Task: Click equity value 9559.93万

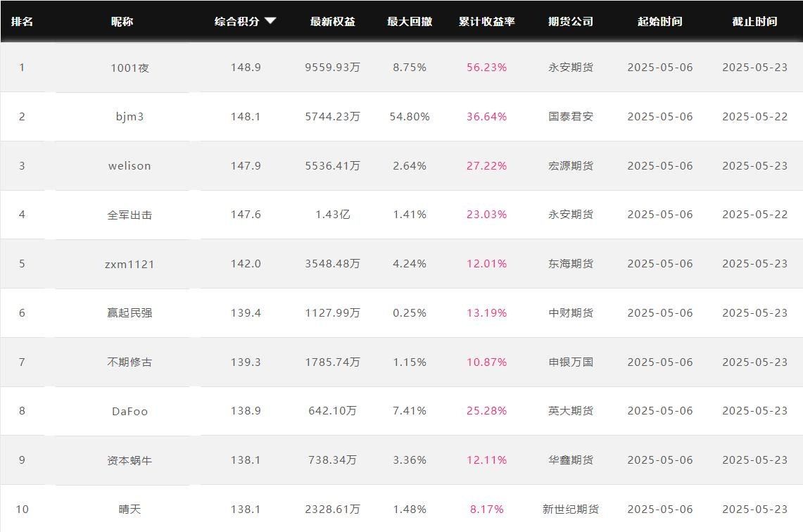Action: pos(333,67)
